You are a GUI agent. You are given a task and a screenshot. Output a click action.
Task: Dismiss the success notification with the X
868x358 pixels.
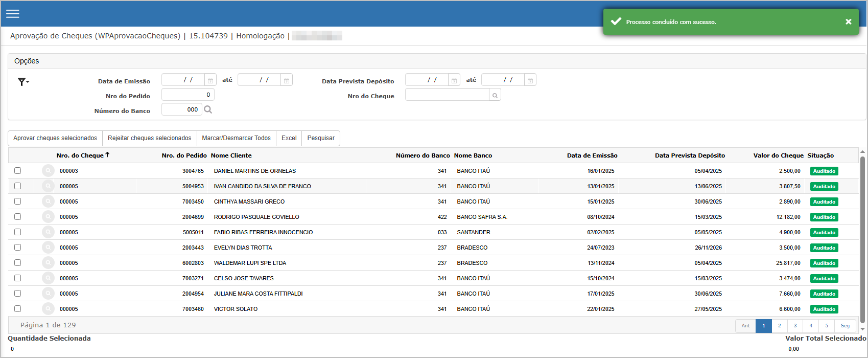849,21
